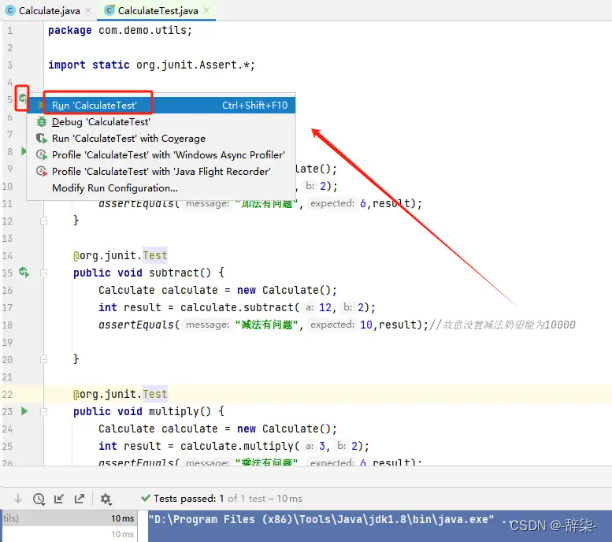The image size is (612, 542).
Task: Click the run class gutter icon on line 5
Action: pyautogui.click(x=23, y=98)
